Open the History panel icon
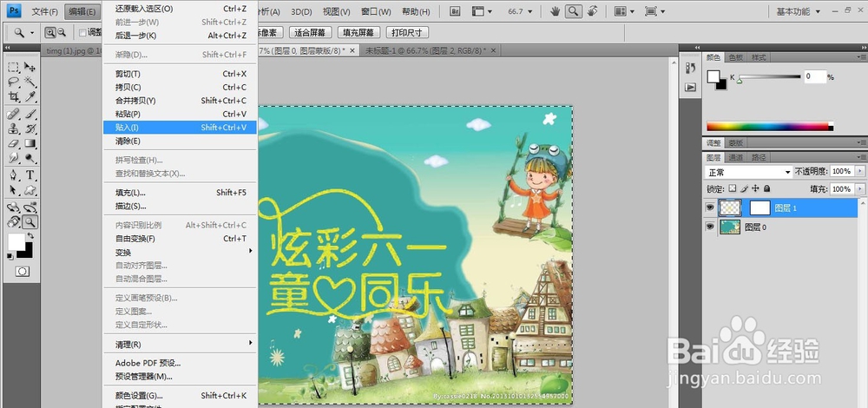The height and width of the screenshot is (408, 868). tap(690, 68)
